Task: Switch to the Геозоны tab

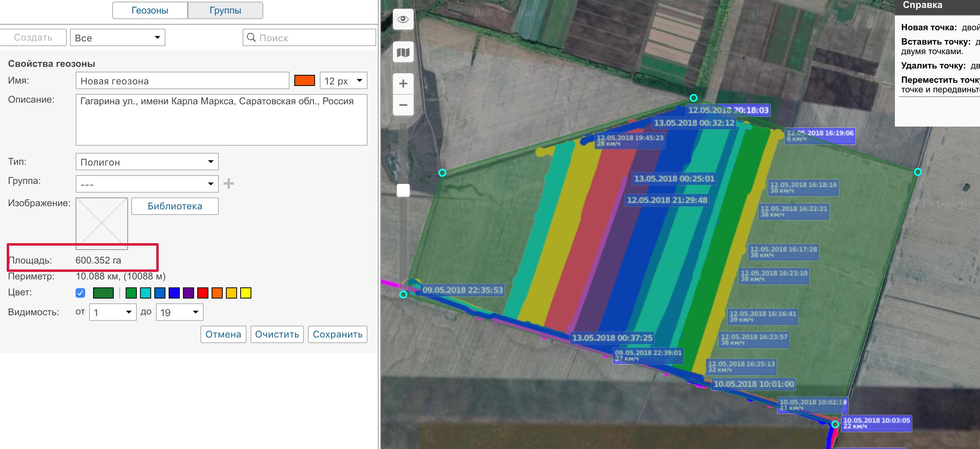Action: (150, 10)
